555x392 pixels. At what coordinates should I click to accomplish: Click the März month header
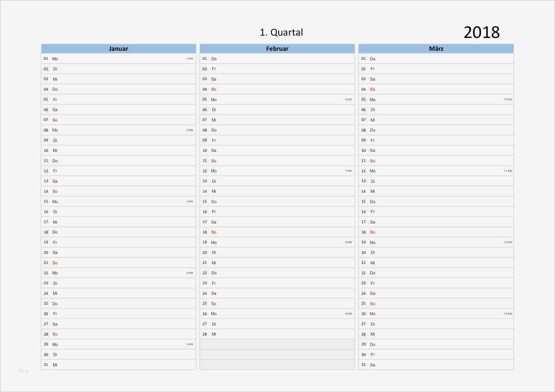[436, 48]
